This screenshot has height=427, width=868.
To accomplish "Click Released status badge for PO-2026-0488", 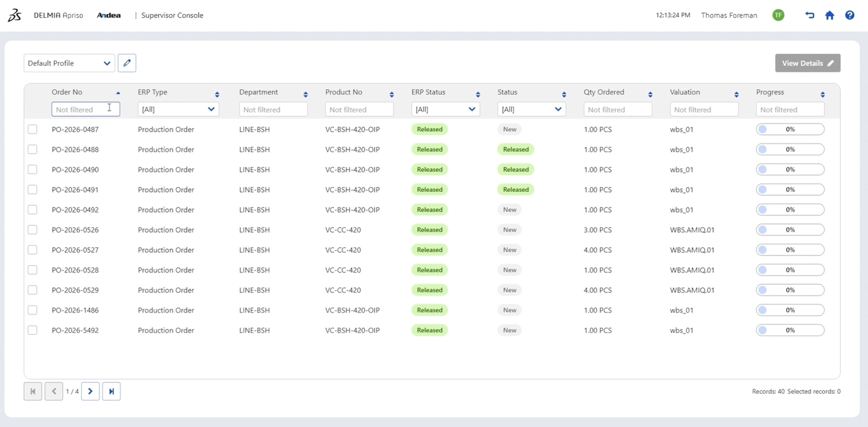I will [x=516, y=149].
